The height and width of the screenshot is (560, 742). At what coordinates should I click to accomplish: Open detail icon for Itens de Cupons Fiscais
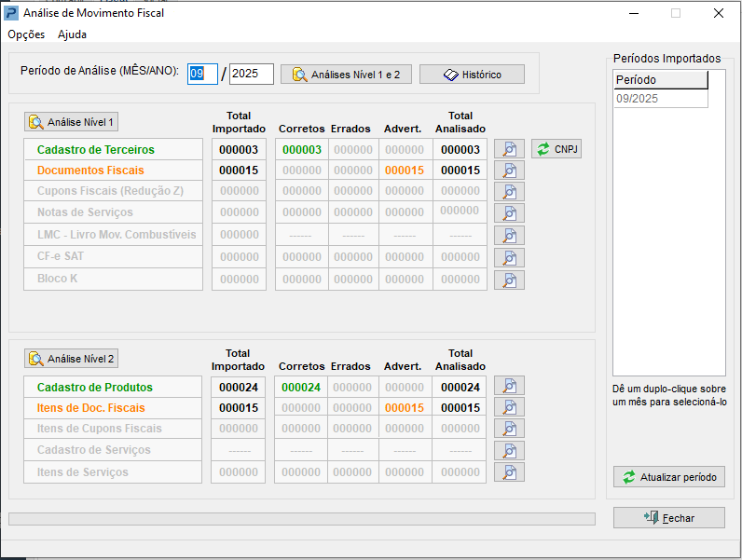coord(509,428)
